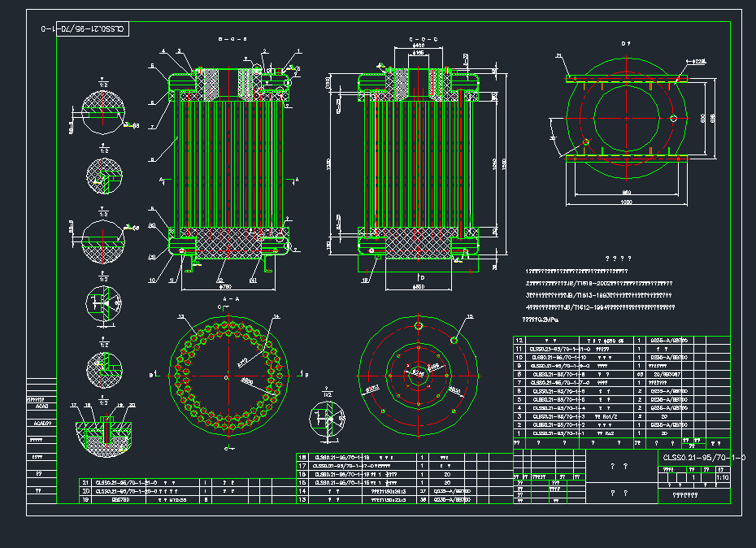
Task: Select the A-A circular tube layout view
Action: click(227, 376)
